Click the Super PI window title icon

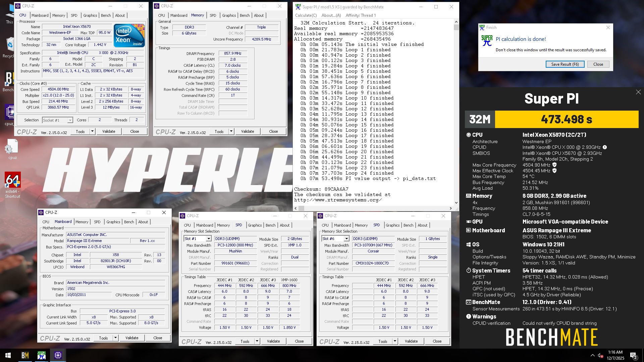298,7
